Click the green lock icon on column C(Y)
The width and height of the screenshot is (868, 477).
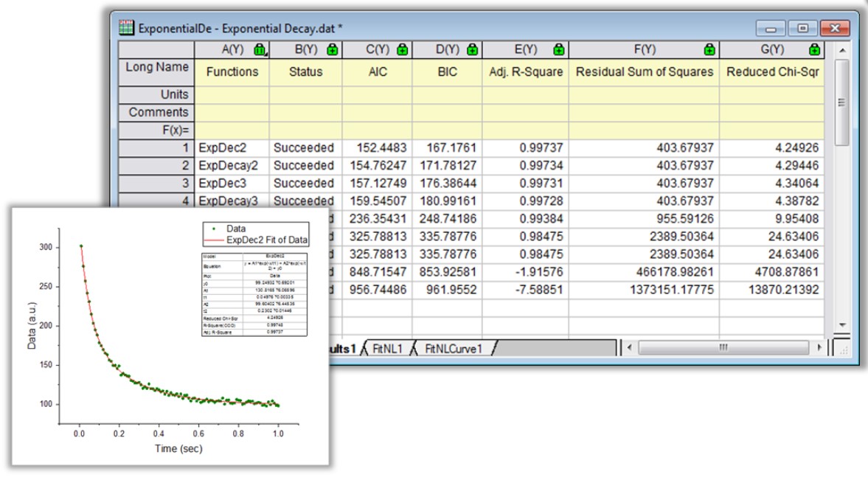[403, 50]
